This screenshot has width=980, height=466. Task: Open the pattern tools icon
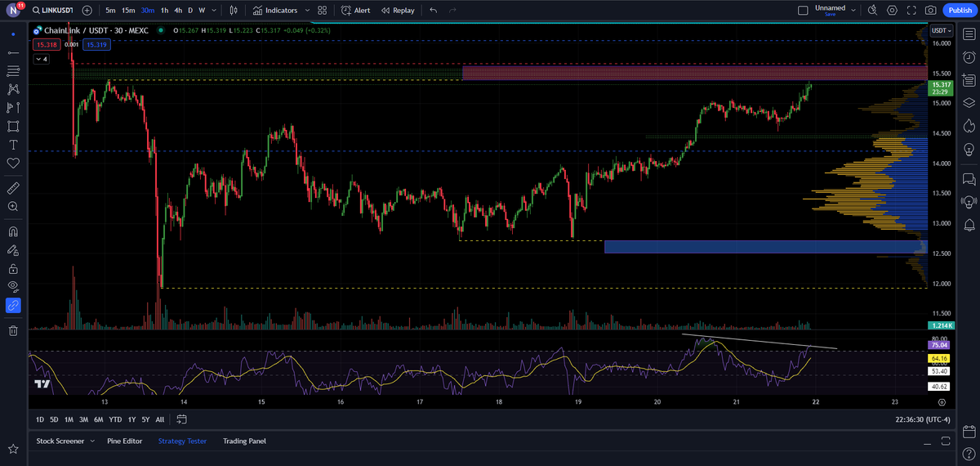pos(13,88)
